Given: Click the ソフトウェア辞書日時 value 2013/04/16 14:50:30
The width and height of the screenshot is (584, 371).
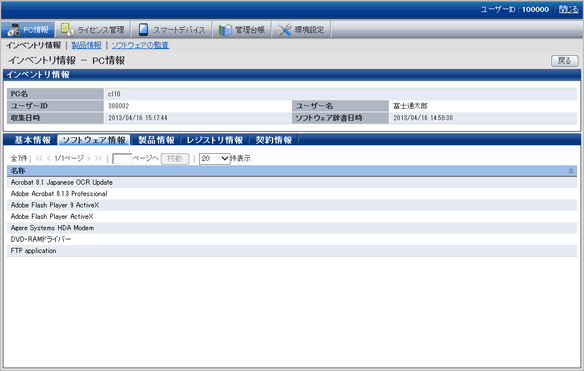Looking at the screenshot, I should pos(423,118).
